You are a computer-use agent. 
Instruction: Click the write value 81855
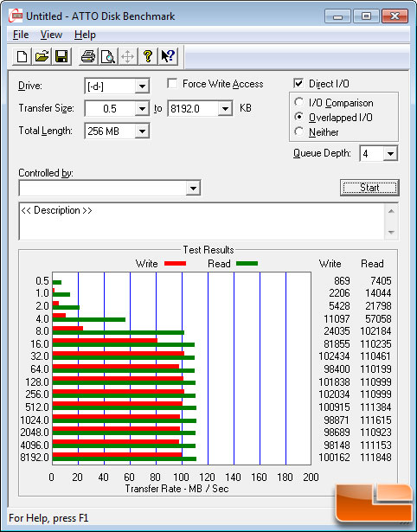tap(337, 344)
